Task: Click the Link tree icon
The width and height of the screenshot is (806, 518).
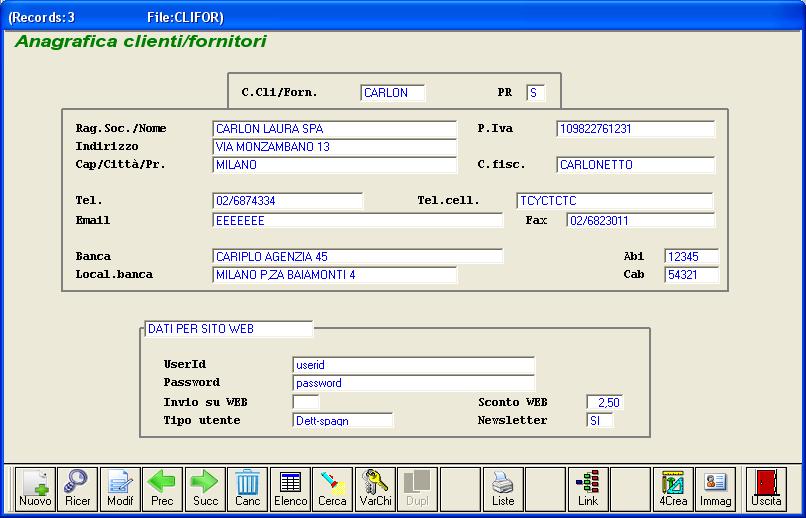Action: tap(588, 489)
